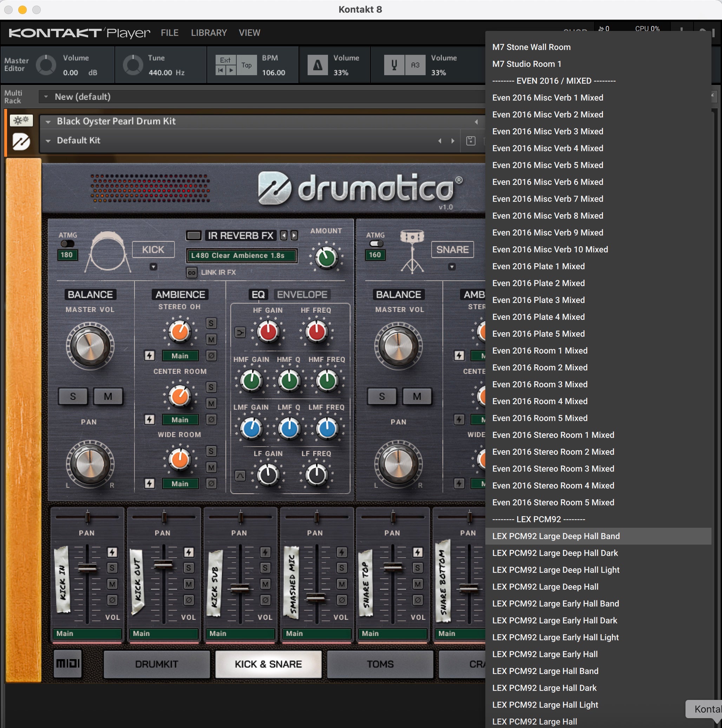Click the Link IR FX chain icon
The height and width of the screenshot is (728, 722).
click(192, 272)
